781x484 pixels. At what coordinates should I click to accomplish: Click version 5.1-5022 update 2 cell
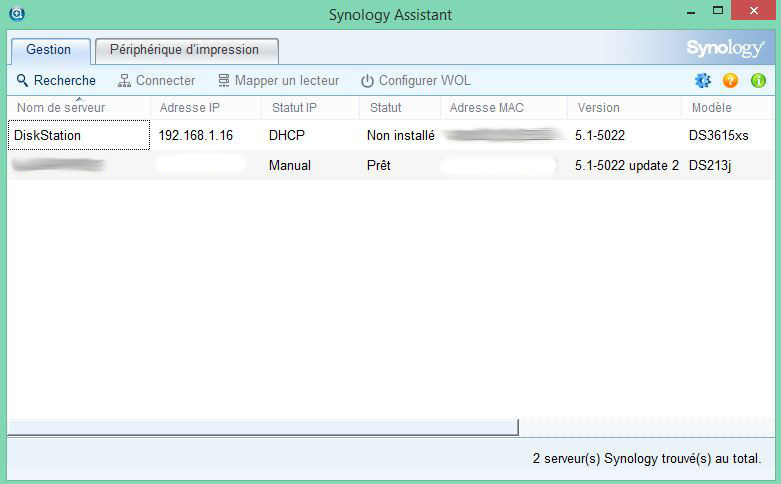tap(627, 165)
